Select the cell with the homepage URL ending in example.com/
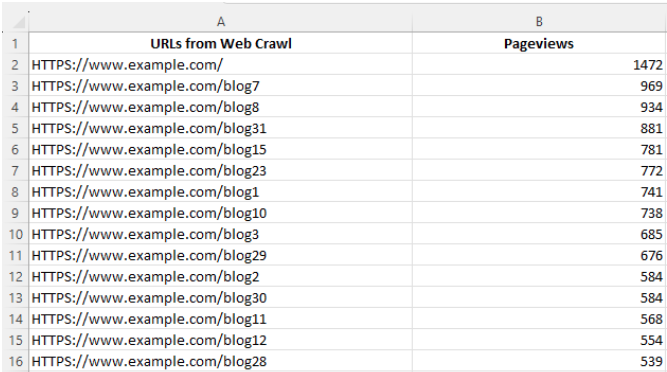Screen dimensions: 667x372 (x=220, y=65)
